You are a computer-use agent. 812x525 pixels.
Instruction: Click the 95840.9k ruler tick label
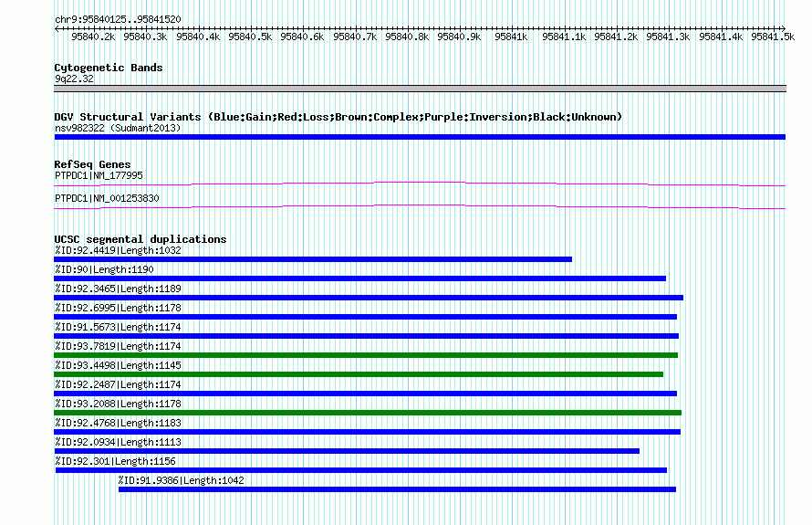tap(459, 37)
